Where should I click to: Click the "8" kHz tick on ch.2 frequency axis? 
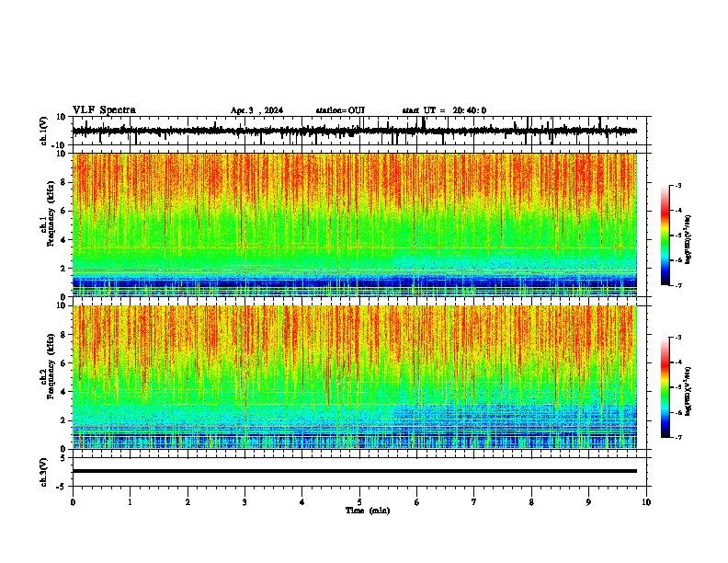point(63,335)
